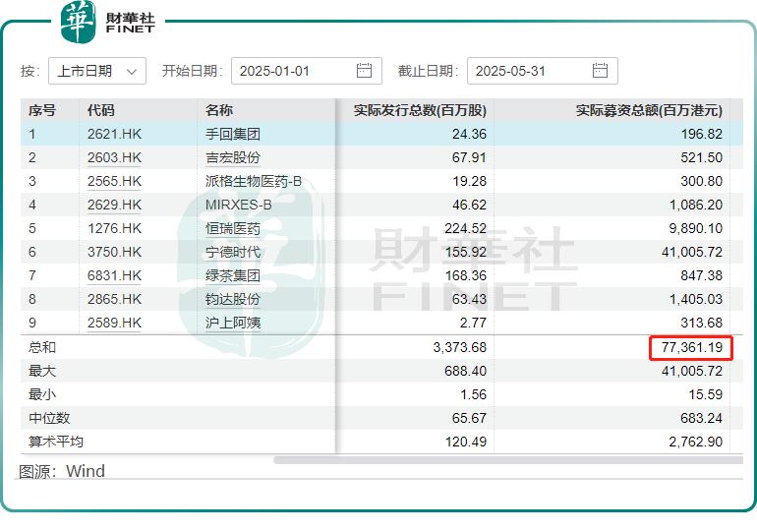Sort by the 名称 column header
The width and height of the screenshot is (757, 532).
click(218, 110)
